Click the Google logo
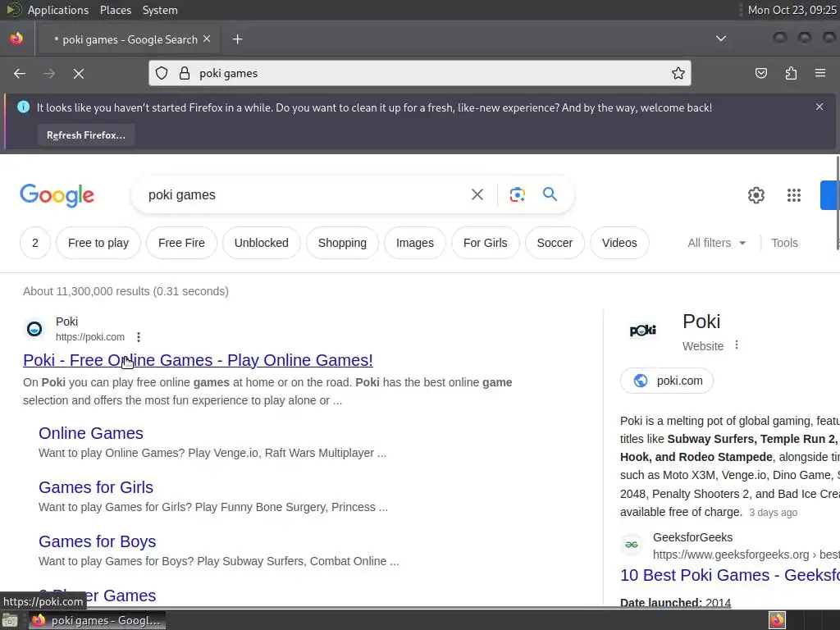The image size is (840, 630). (57, 195)
